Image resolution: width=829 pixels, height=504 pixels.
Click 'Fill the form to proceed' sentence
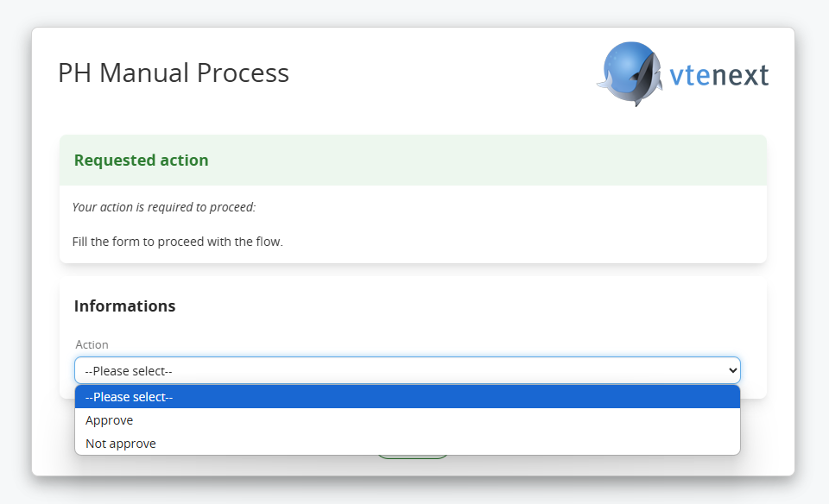click(x=178, y=242)
